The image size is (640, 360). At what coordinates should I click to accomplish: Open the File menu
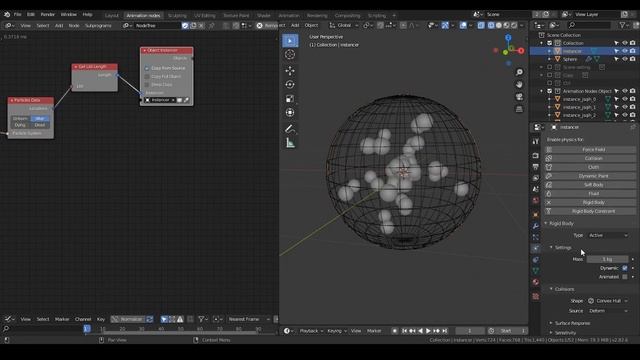point(18,14)
